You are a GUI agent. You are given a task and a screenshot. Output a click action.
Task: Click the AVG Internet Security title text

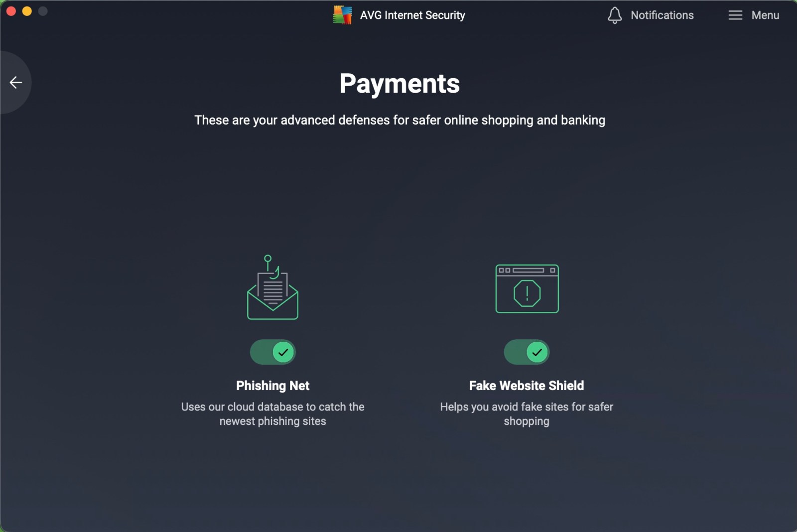[x=412, y=15]
